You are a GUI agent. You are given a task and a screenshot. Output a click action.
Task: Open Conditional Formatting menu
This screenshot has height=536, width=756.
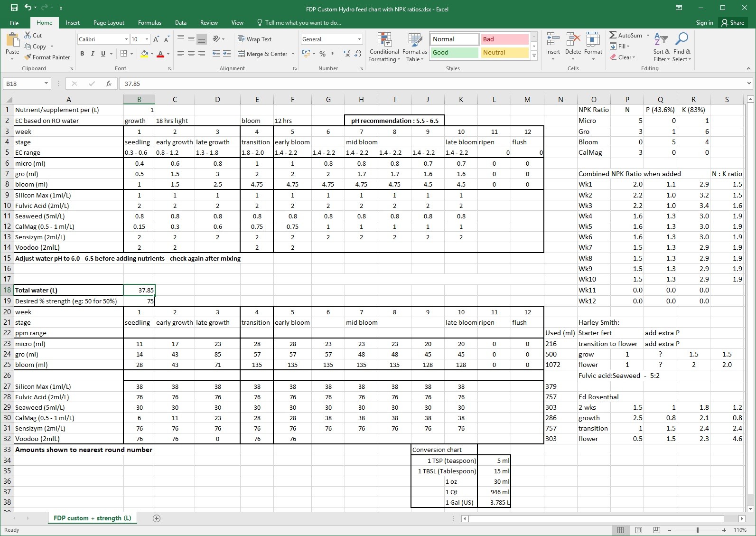coord(384,47)
